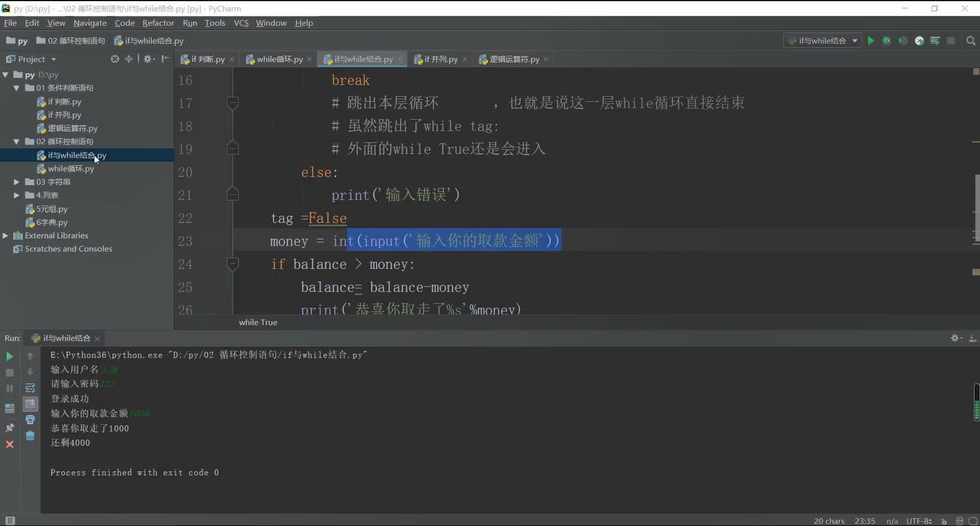Click the collapse all icon in Project panel
The width and height of the screenshot is (980, 526).
coord(129,59)
